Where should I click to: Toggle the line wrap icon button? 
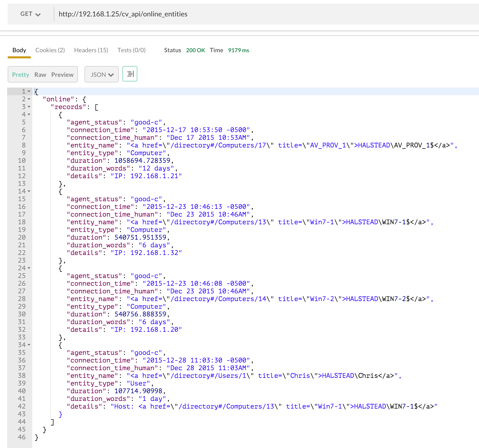pyautogui.click(x=130, y=74)
